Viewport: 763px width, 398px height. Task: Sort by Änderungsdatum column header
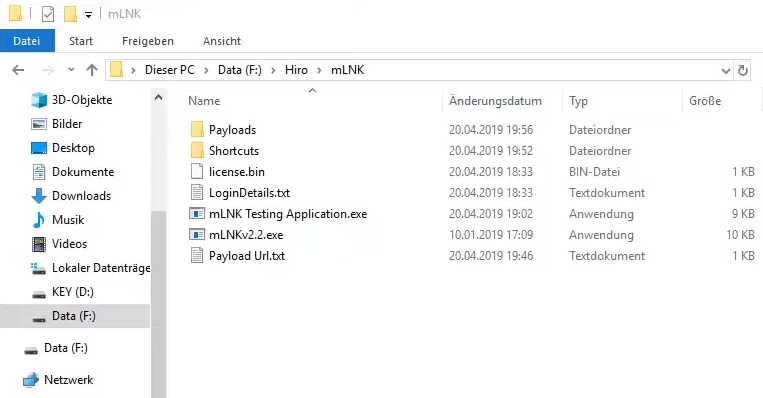(x=495, y=101)
